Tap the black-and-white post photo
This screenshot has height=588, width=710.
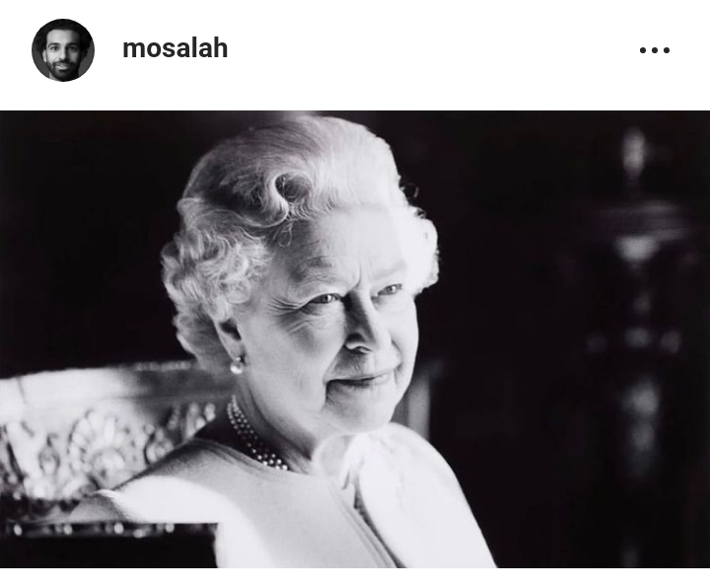355,338
